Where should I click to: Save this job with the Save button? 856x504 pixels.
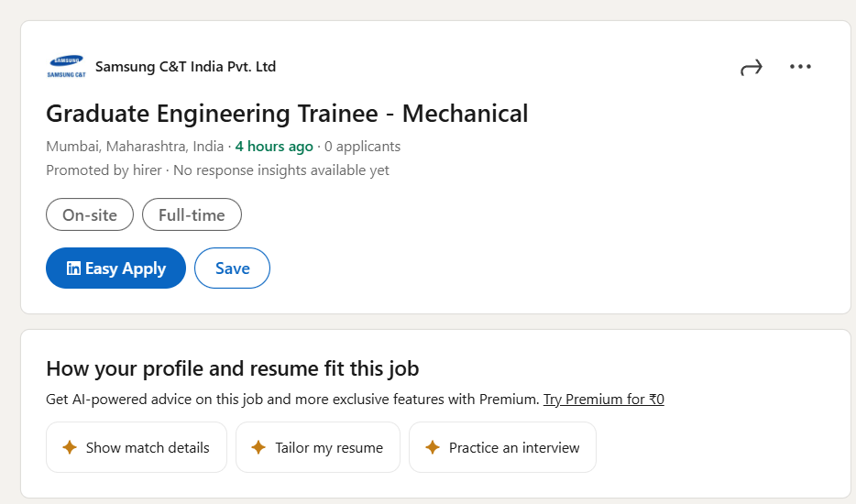tap(232, 268)
